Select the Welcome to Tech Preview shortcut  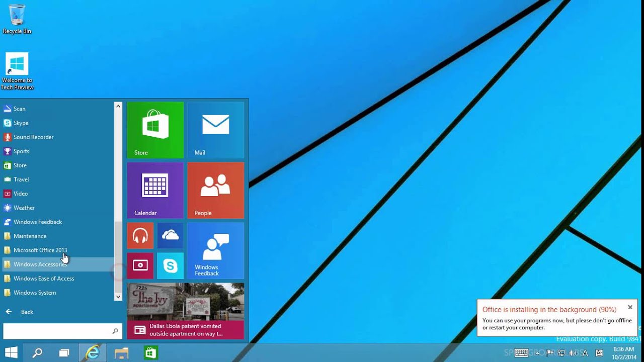(x=17, y=71)
